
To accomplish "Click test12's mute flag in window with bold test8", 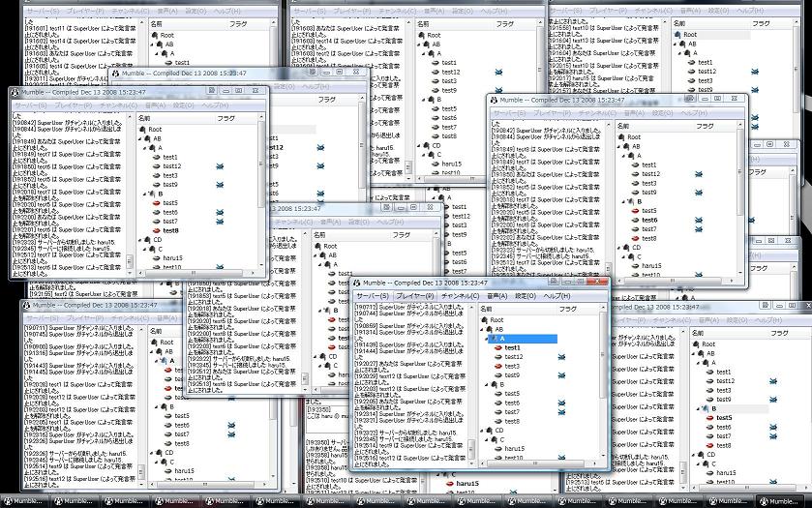I will tap(220, 166).
